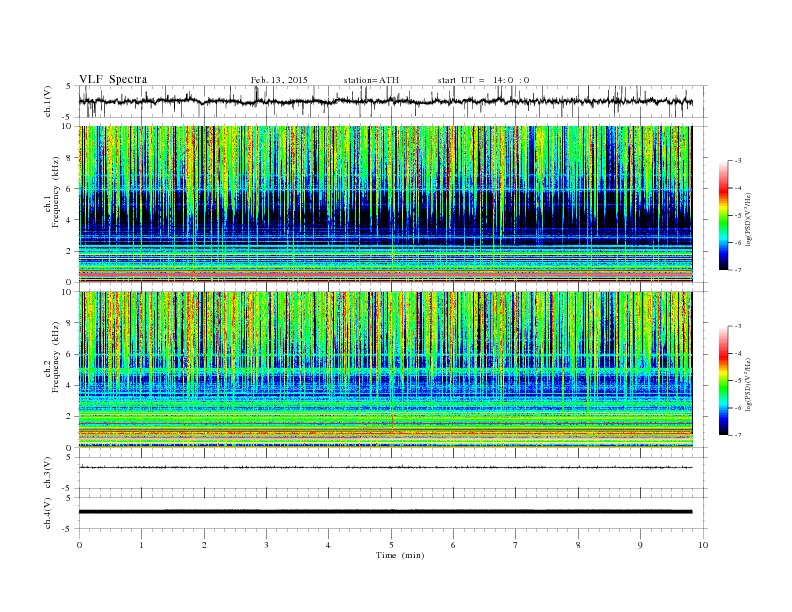Image resolution: width=792 pixels, height=612 pixels.
Task: Click the ch.2 "Frequency (kHz)" axis label
Action: [x=56, y=356]
